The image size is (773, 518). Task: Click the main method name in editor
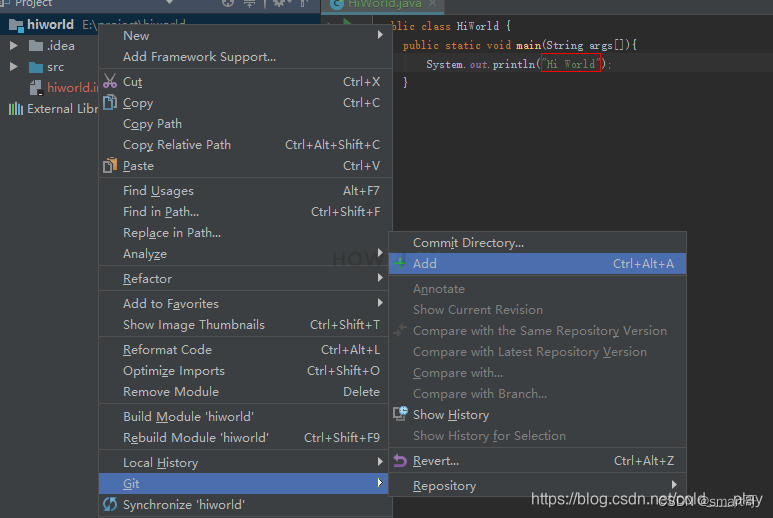tap(528, 45)
